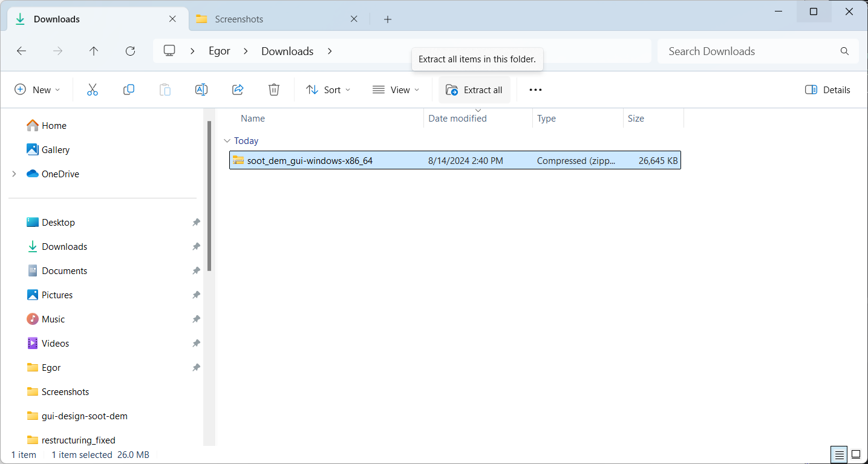Unpin Egor folder from quick access

[196, 368]
